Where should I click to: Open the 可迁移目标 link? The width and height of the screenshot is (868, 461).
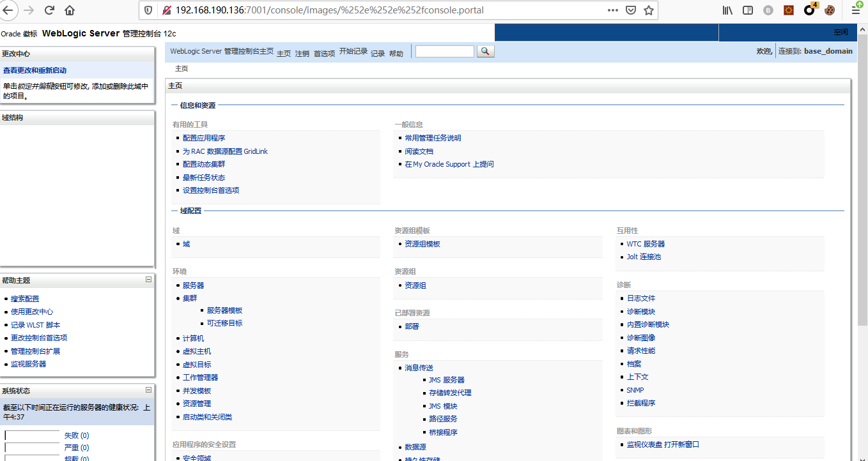(x=224, y=323)
